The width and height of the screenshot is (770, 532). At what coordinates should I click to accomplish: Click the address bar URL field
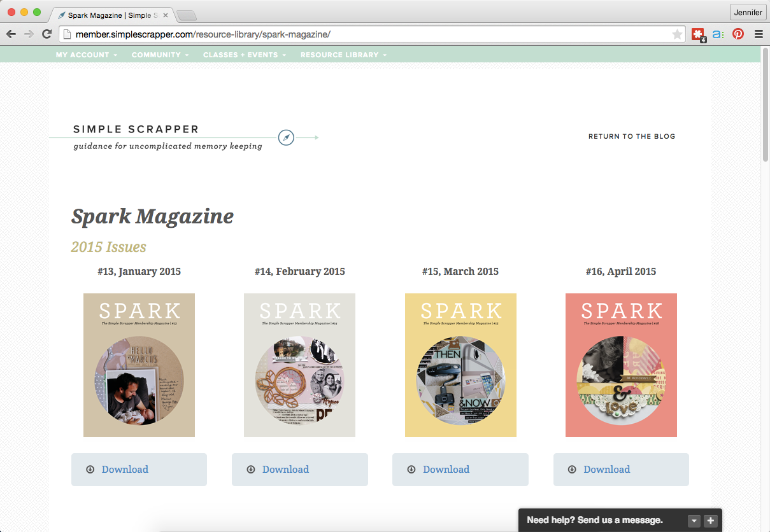pos(369,34)
